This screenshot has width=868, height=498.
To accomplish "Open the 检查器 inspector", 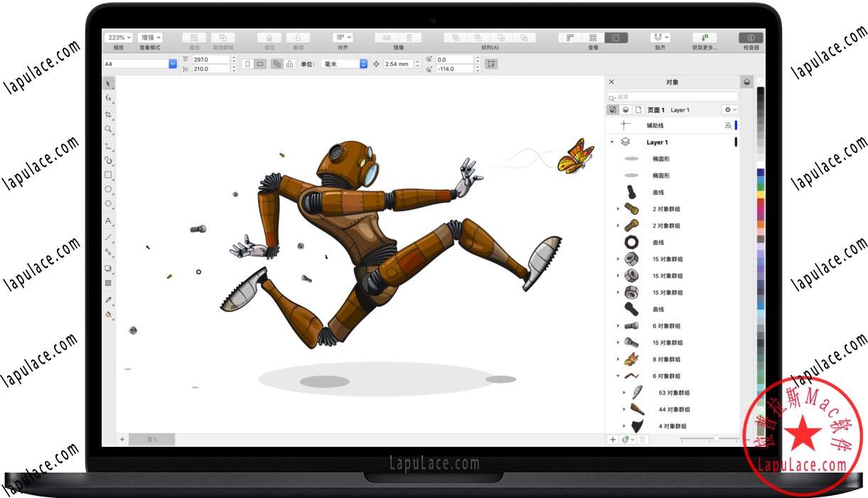I will coord(751,37).
